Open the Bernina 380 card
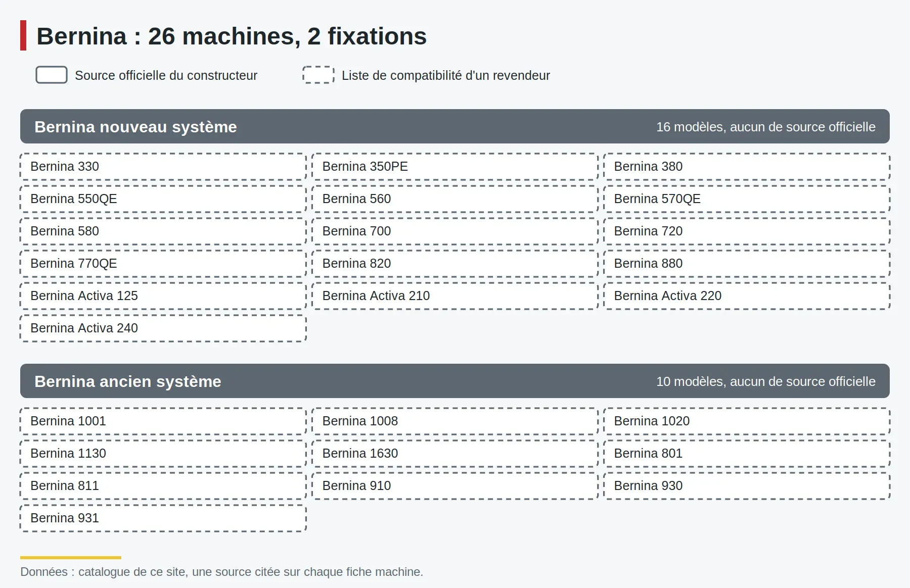 [x=747, y=167]
